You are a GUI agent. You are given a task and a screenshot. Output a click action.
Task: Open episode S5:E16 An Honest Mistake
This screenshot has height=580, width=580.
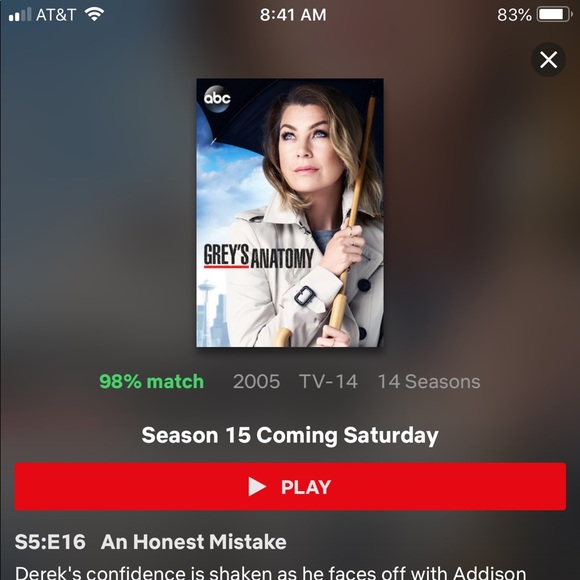tap(151, 542)
